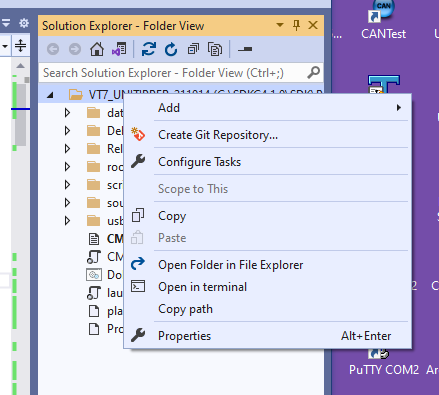Click the gear settings icon left of Solution Explorer
This screenshot has height=395, width=439.
pyautogui.click(x=24, y=23)
